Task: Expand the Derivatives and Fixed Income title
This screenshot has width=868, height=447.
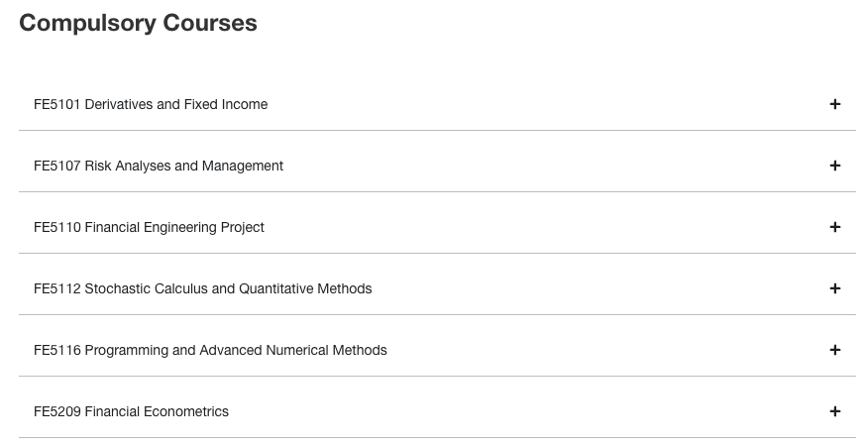Action: point(176,104)
